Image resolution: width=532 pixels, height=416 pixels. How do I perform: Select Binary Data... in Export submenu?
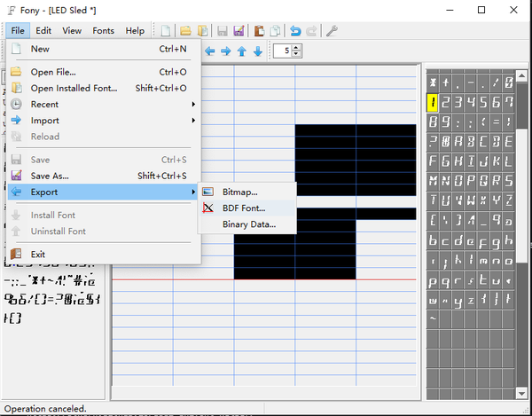pos(247,224)
